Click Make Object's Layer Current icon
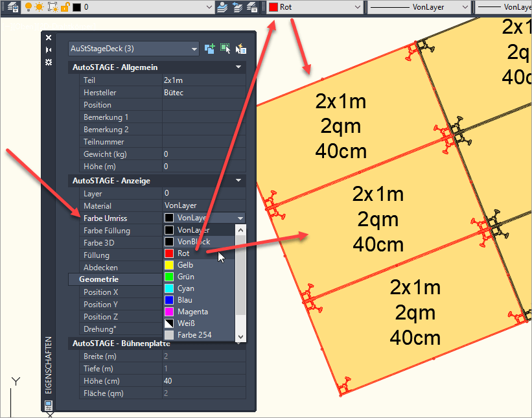This screenshot has height=418, width=532. click(222, 7)
